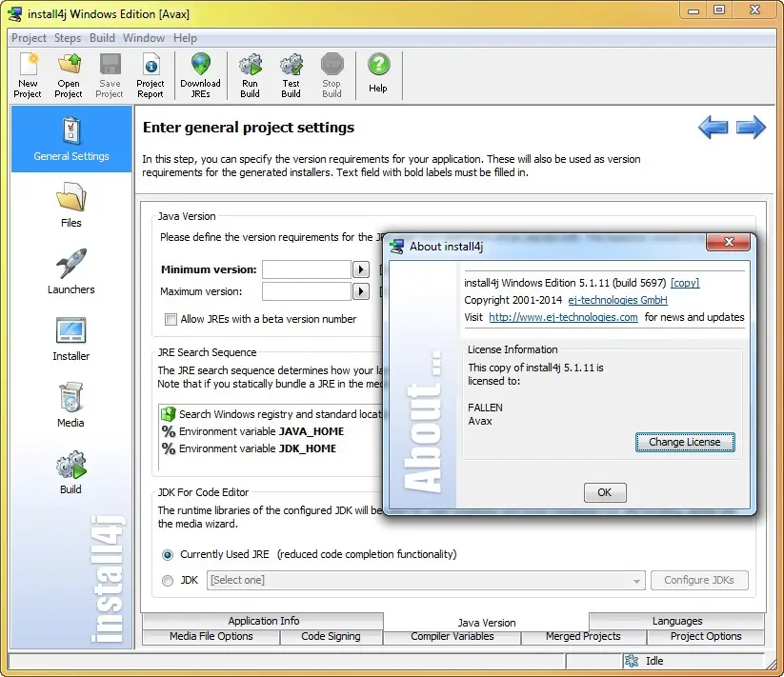Select Environment variable JAVA_HOME entry

click(252, 431)
